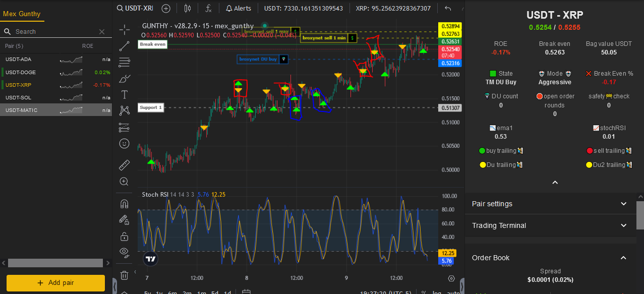Select the USDT-DOGE pair row
Viewport: 644px width, 294px height.
pyautogui.click(x=56, y=72)
